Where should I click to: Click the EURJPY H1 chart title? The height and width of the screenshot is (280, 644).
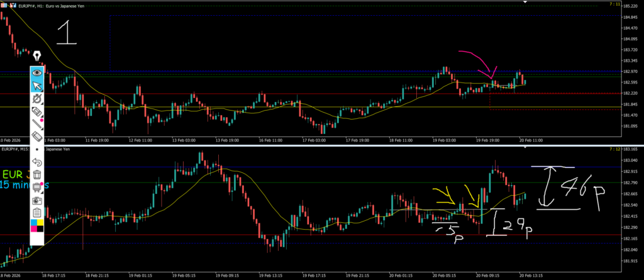click(x=44, y=4)
